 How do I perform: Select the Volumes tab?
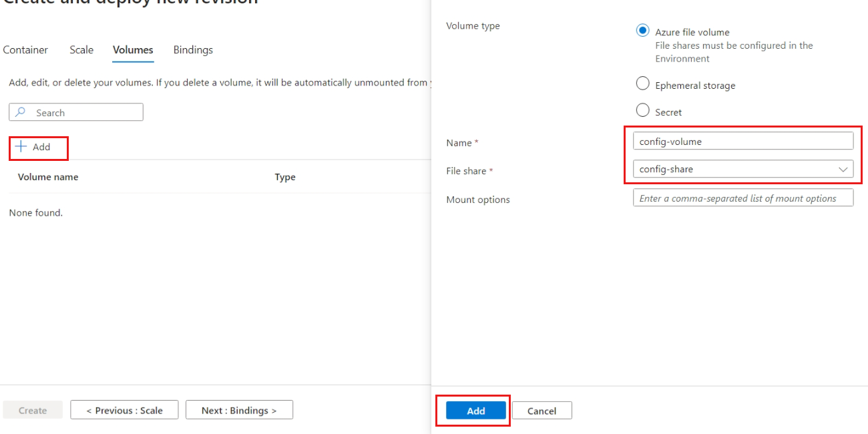click(x=132, y=49)
